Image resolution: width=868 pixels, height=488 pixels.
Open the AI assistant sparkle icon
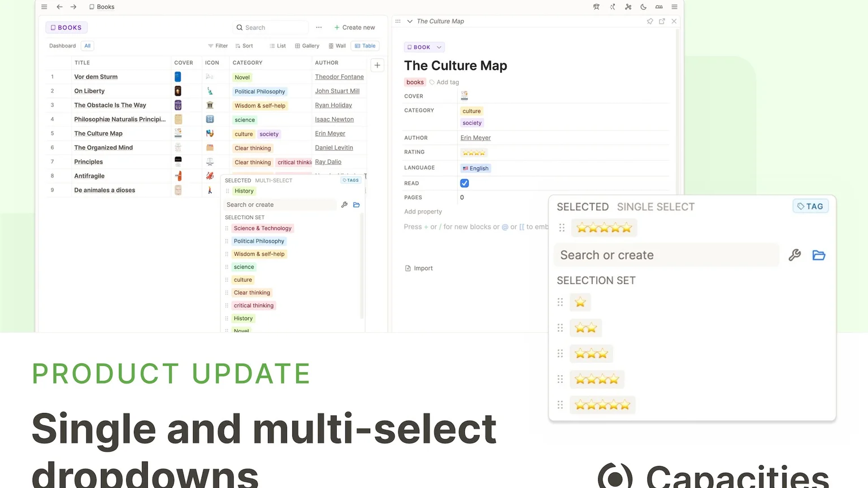click(x=612, y=7)
